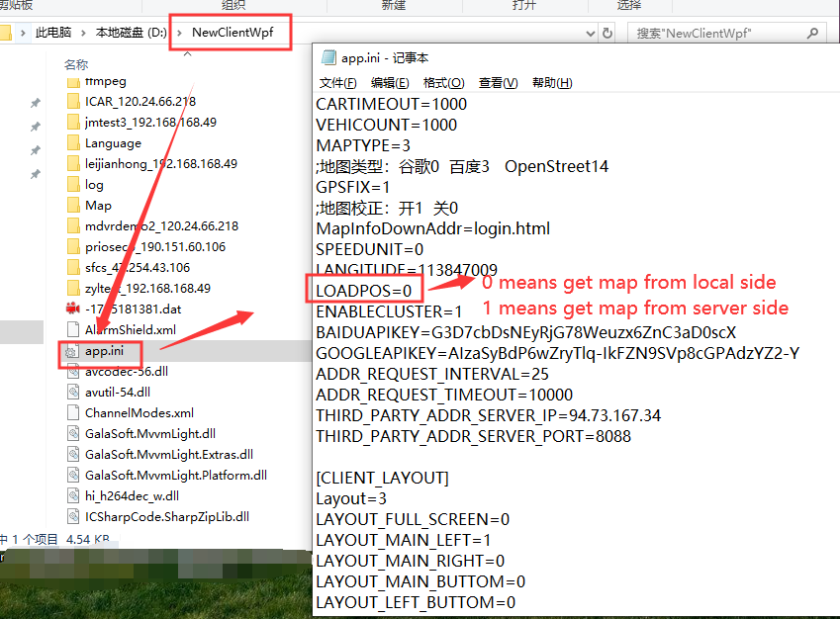The width and height of the screenshot is (840, 619).
Task: Select the GalaSoft.MvvmLight.Platform.dll file icon
Action: coord(73,476)
